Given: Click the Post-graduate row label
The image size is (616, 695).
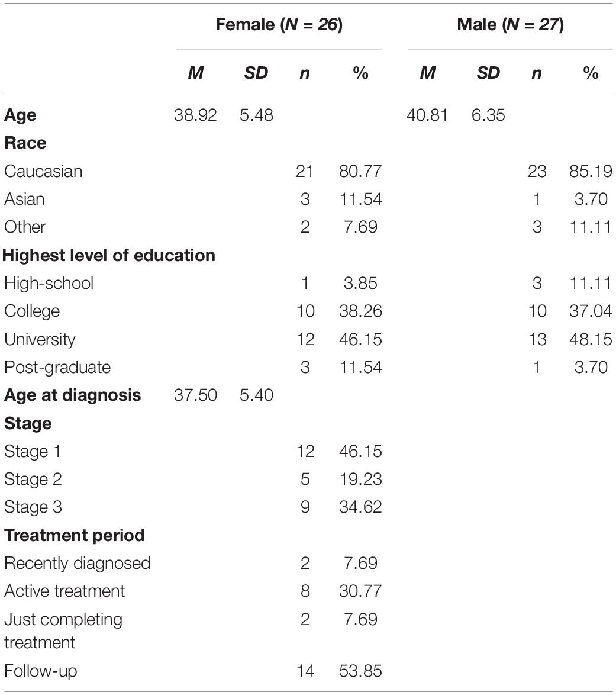Looking at the screenshot, I should (57, 368).
